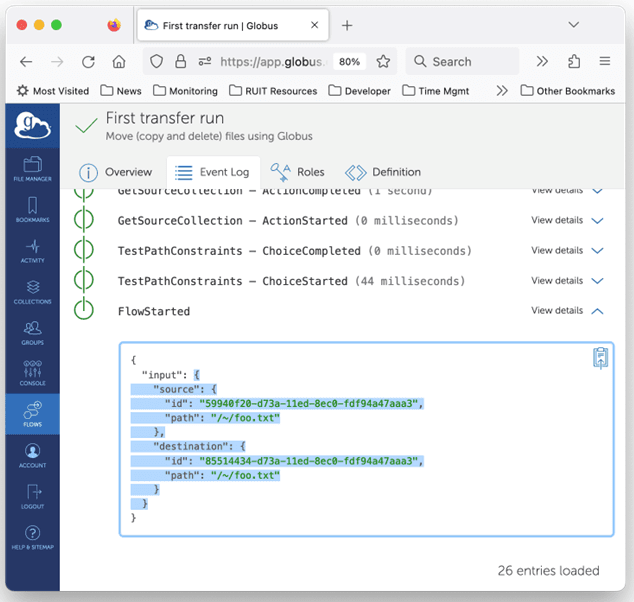Click the Firefox View icon

114,25
